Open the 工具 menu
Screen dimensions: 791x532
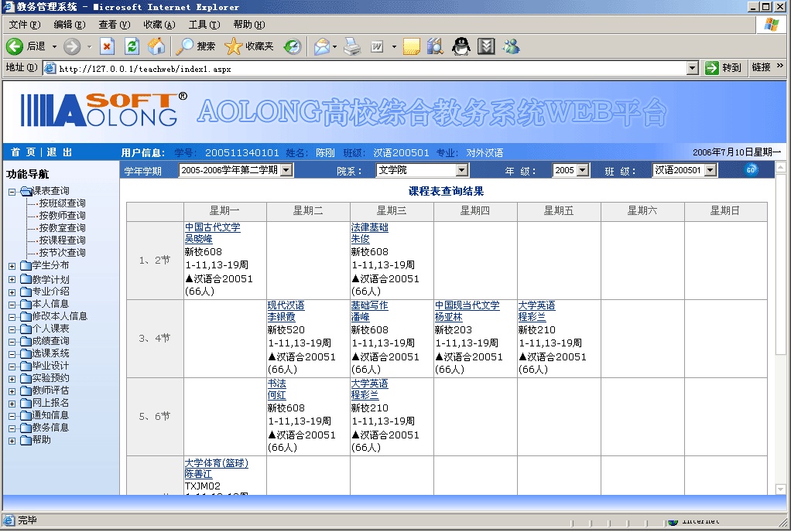[204, 25]
